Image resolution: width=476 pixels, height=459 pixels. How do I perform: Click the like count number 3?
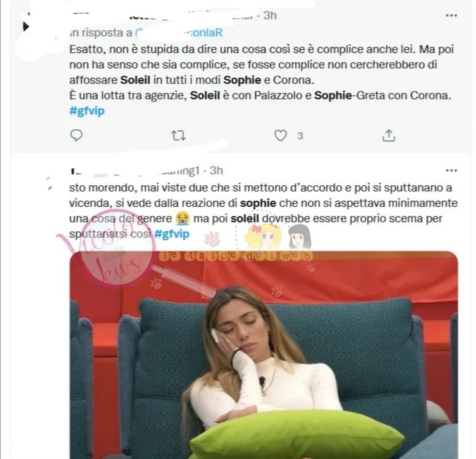[x=300, y=136]
